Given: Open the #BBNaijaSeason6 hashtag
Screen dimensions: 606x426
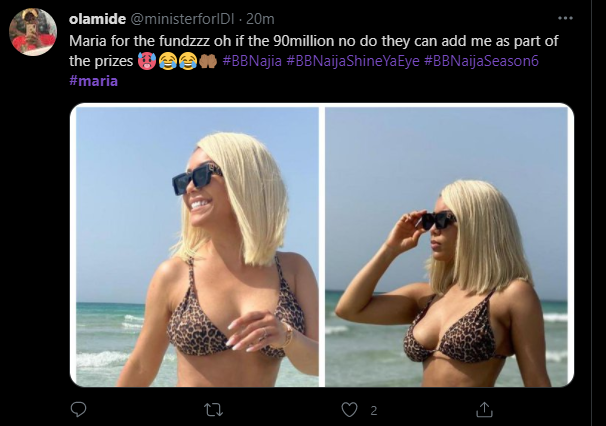Looking at the screenshot, I should [x=481, y=61].
